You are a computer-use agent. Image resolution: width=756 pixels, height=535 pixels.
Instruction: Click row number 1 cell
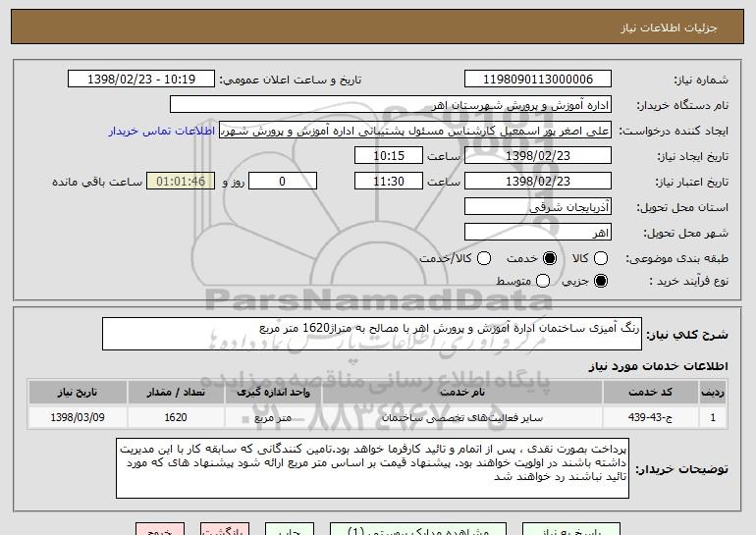(713, 417)
